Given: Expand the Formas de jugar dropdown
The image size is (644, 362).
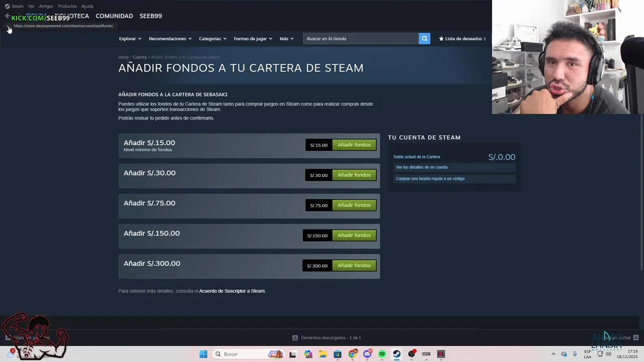Looking at the screenshot, I should point(253,39).
